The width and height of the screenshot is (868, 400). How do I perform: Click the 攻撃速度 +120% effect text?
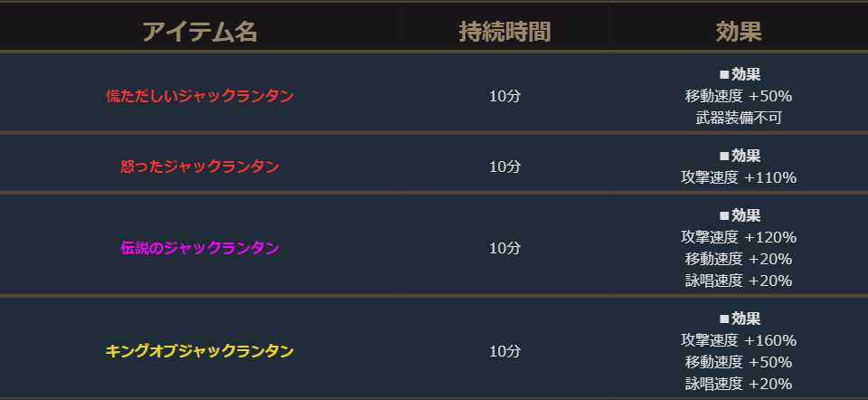tap(739, 237)
